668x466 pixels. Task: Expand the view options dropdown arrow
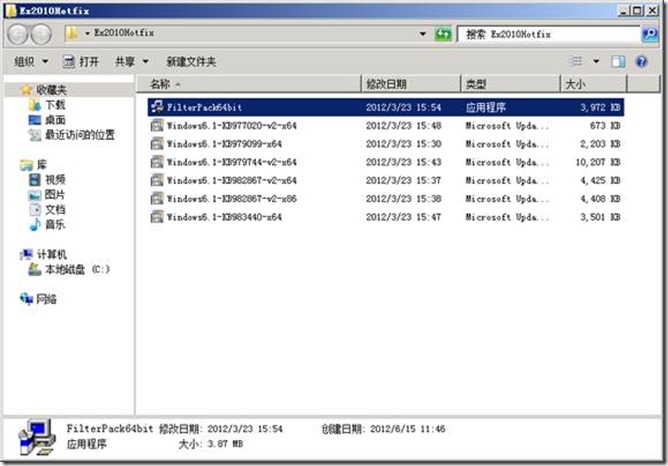[x=596, y=62]
